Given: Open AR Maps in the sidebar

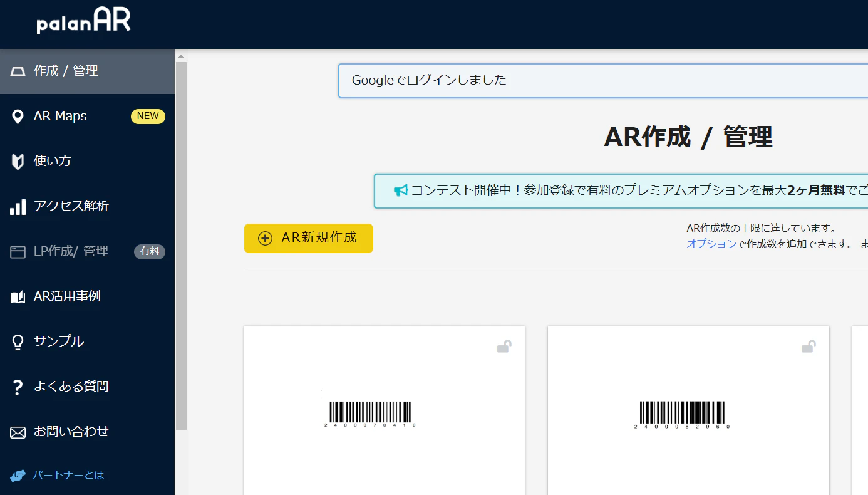Looking at the screenshot, I should (x=87, y=117).
